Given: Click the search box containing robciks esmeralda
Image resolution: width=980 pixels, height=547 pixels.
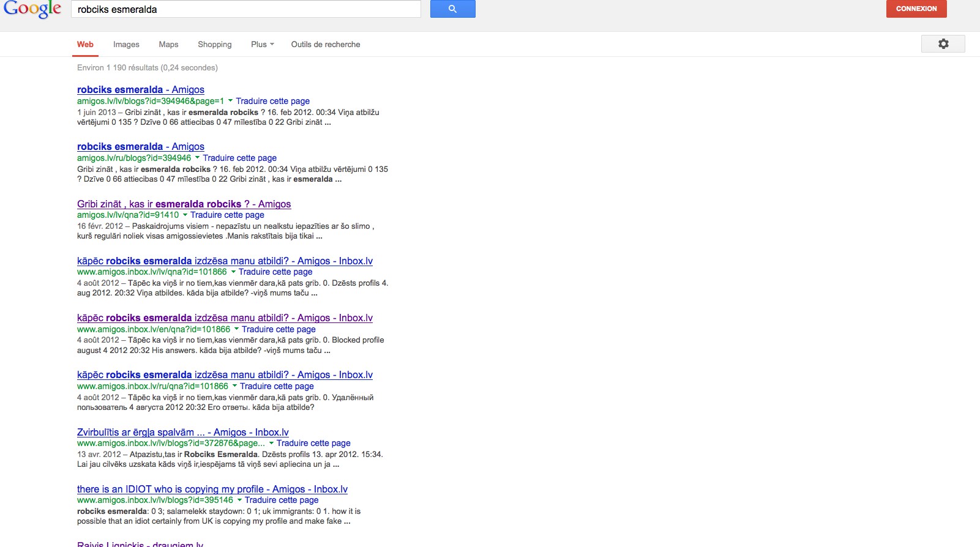Looking at the screenshot, I should click(x=246, y=9).
